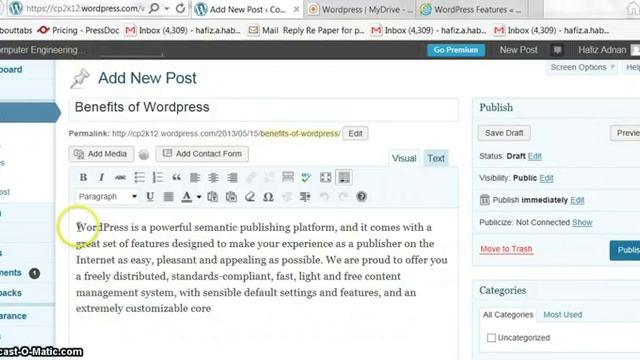Click the permalink Edit button
This screenshot has height=360, width=640.
click(355, 133)
